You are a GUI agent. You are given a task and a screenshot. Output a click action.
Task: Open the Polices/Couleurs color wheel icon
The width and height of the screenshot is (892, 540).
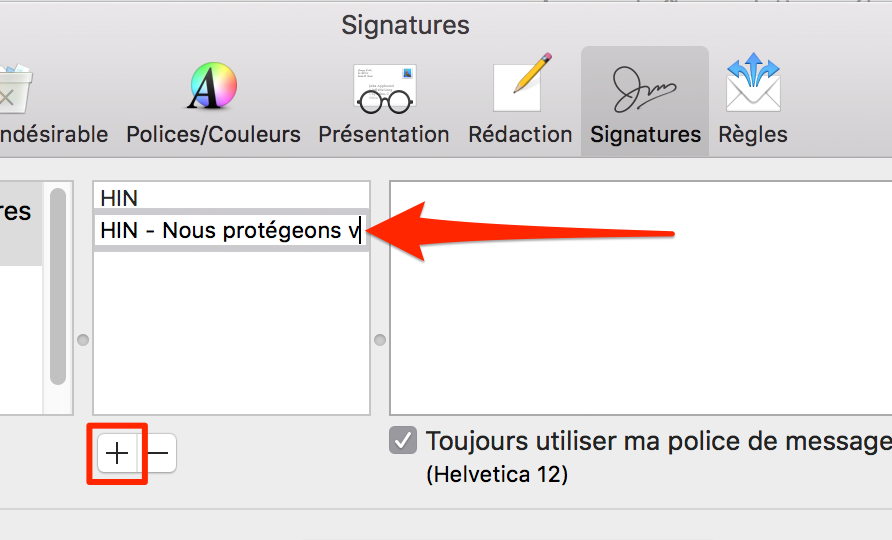tap(213, 86)
